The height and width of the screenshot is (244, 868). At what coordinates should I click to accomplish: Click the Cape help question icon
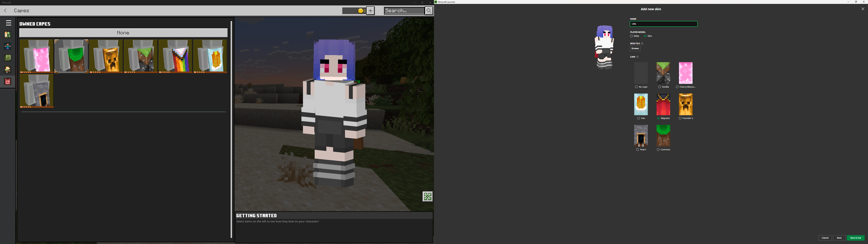[637, 57]
